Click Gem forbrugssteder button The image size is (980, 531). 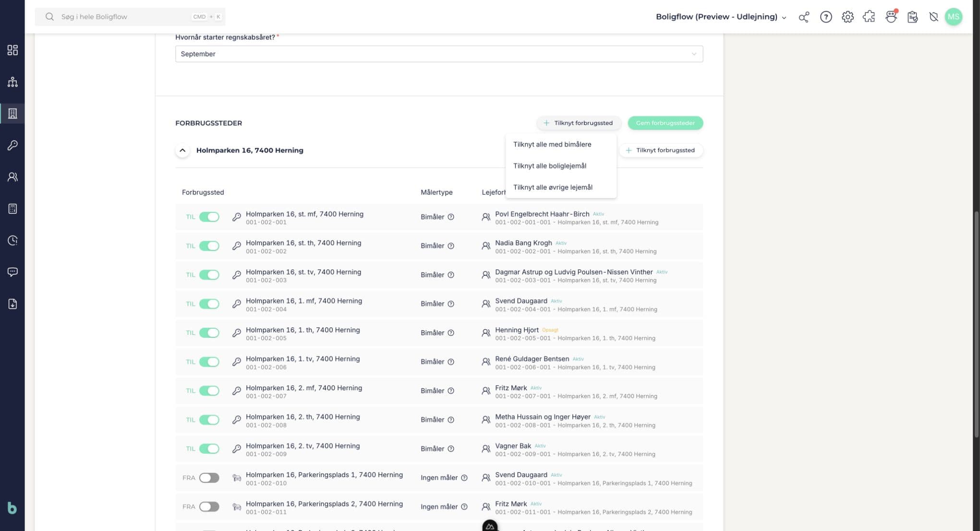coord(665,123)
